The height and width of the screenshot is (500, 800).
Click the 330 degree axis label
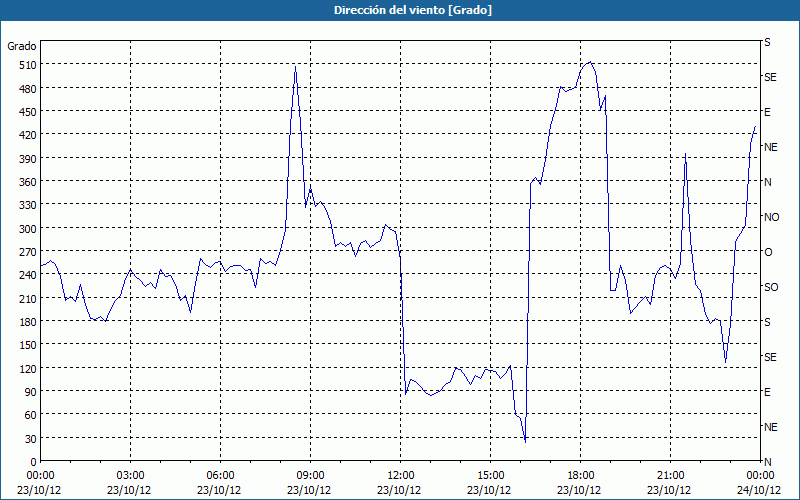tap(28, 205)
